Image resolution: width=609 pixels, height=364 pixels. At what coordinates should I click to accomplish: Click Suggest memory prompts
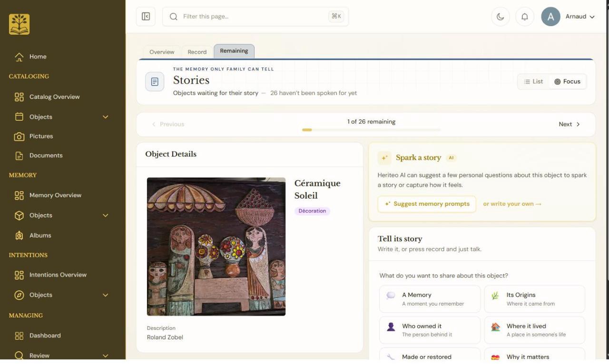point(427,204)
